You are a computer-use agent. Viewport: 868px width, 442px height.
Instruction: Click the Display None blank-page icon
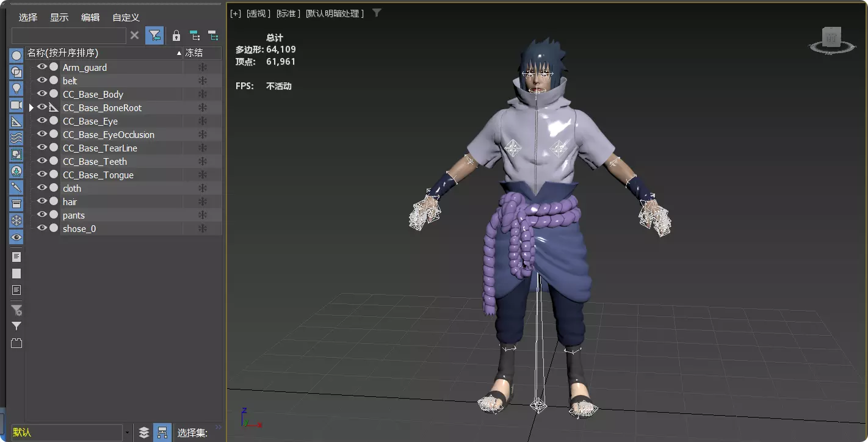16,274
